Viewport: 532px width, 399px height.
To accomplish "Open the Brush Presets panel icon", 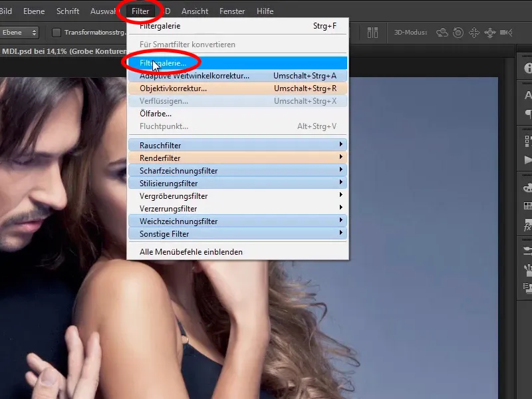I will tap(527, 251).
